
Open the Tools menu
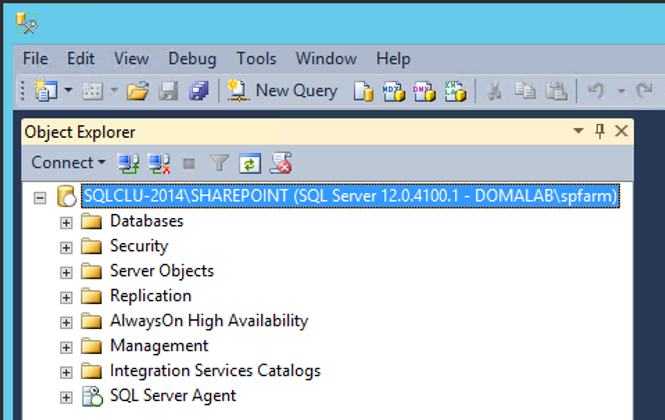coord(256,59)
